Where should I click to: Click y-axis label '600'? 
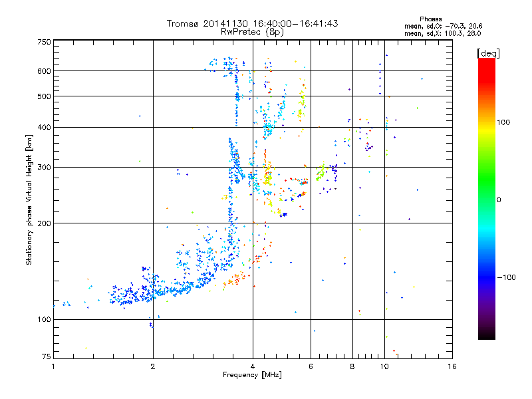pyautogui.click(x=44, y=71)
